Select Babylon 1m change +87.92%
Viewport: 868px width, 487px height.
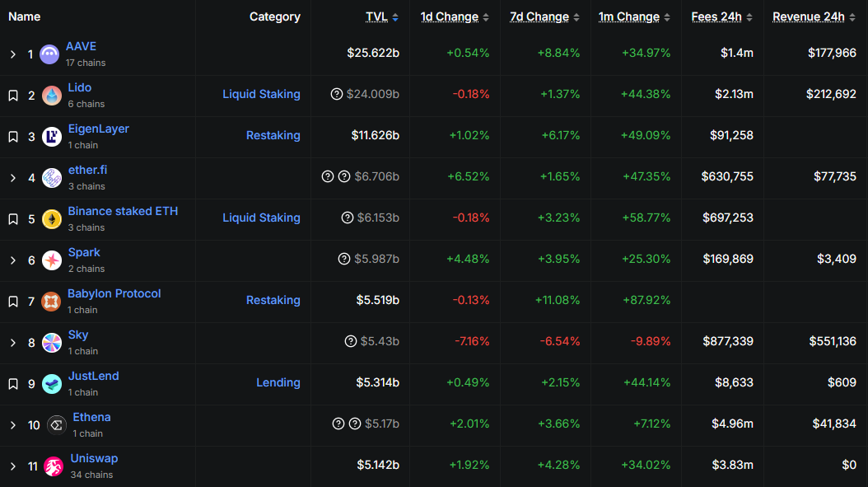(646, 300)
